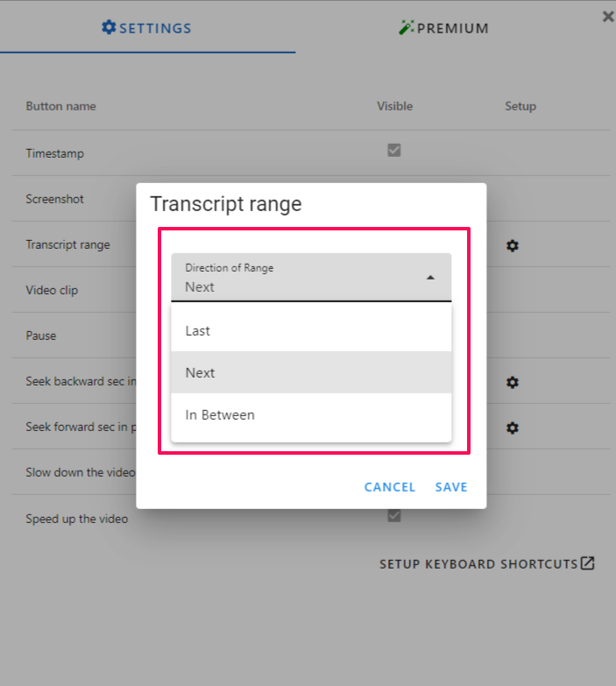Save the Transcript range settings
The width and height of the screenshot is (616, 686).
click(x=451, y=487)
